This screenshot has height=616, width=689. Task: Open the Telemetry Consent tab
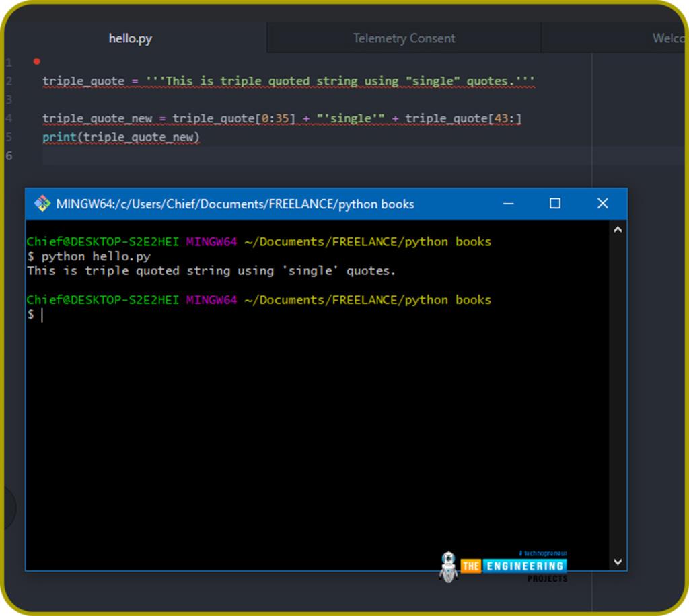(x=403, y=38)
